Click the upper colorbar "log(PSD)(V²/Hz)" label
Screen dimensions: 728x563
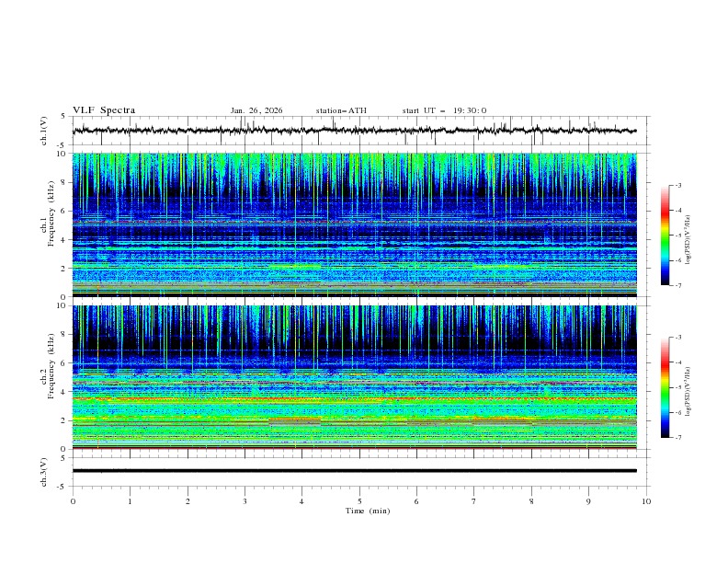[x=688, y=239]
